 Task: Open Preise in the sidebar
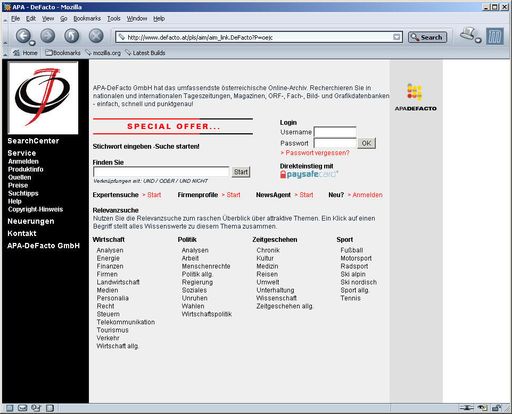(x=18, y=185)
